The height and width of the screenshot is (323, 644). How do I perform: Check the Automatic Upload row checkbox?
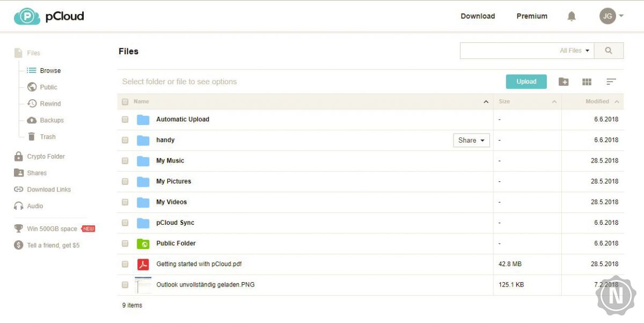tap(125, 120)
